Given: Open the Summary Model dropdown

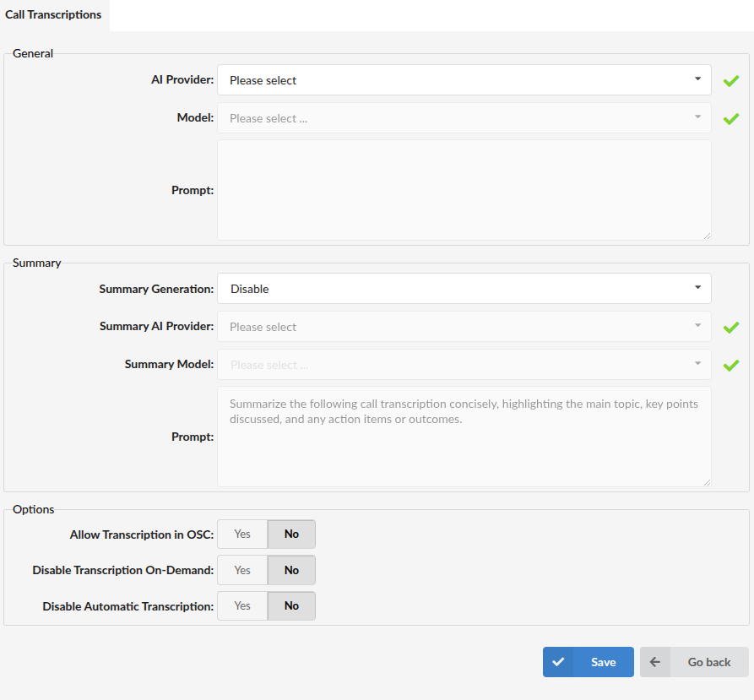Looking at the screenshot, I should coord(464,365).
